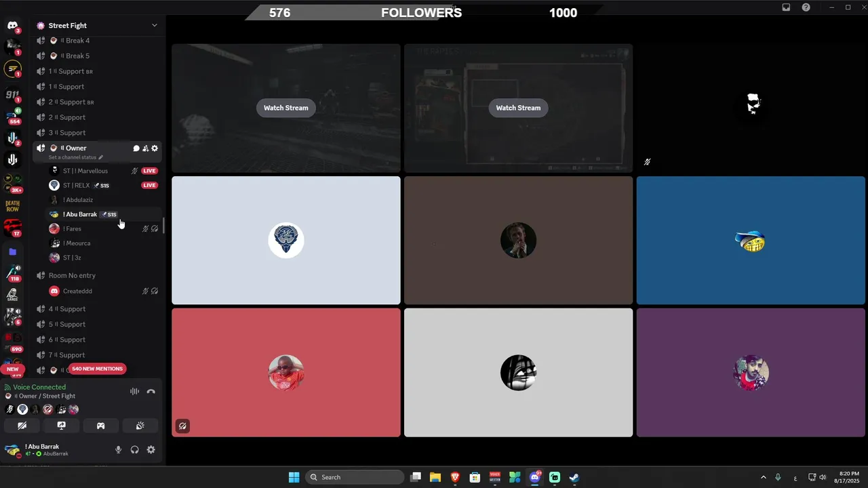This screenshot has height=488, width=868.
Task: Open File Explorer from taskbar
Action: [435, 477]
